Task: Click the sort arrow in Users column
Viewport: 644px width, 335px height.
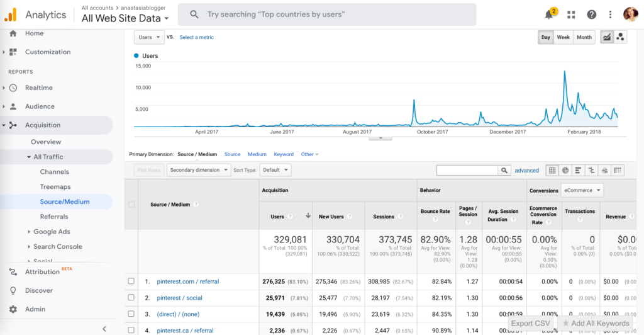Action: click(x=308, y=216)
